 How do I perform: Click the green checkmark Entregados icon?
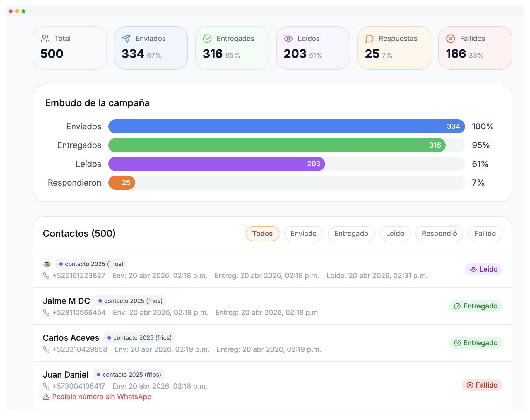tap(207, 39)
